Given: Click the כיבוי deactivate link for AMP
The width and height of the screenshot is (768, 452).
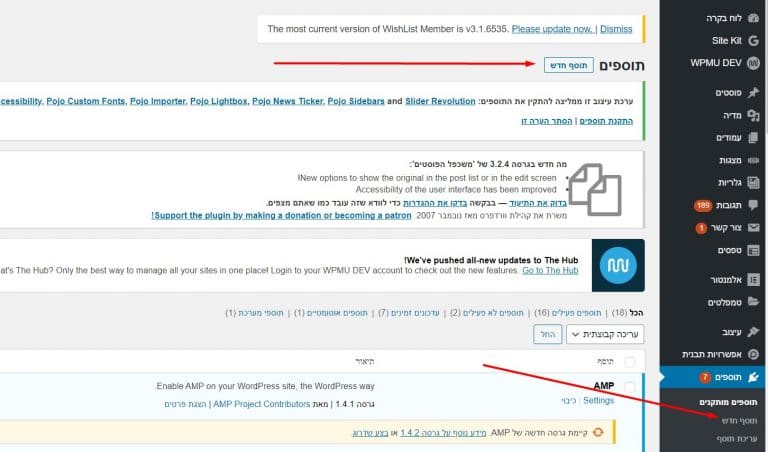Looking at the screenshot, I should (x=569, y=401).
